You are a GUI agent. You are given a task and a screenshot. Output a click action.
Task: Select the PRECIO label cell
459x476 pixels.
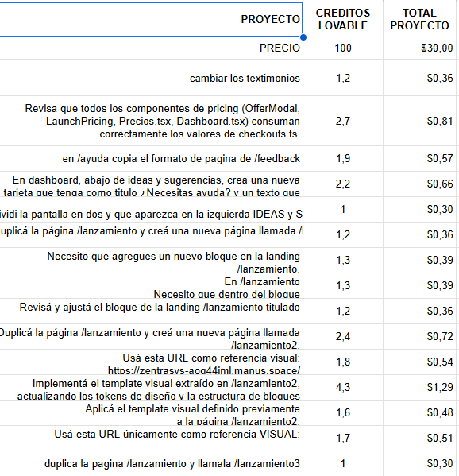pyautogui.click(x=151, y=48)
